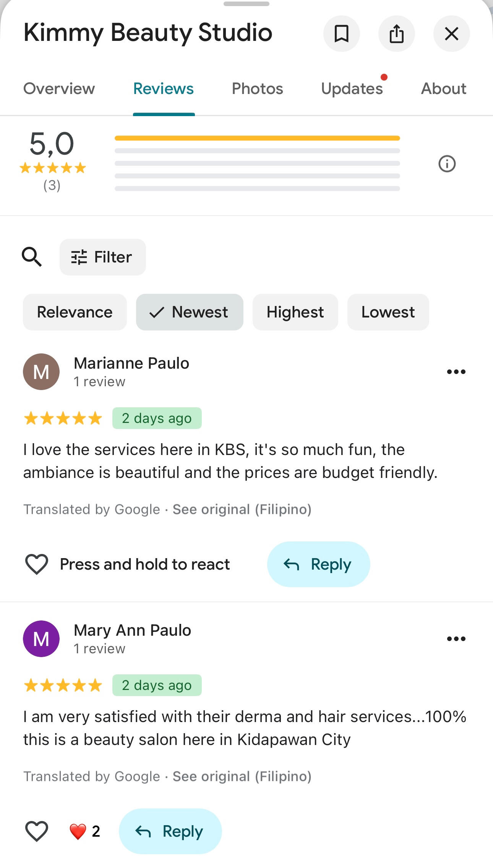This screenshot has height=868, width=493.
Task: Search reviews with magnifier icon
Action: click(x=32, y=257)
